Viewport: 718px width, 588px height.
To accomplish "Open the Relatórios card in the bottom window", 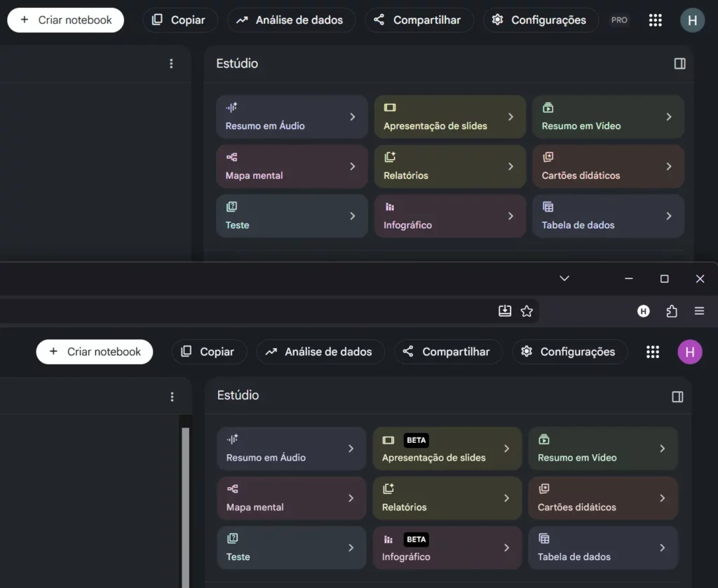I will 447,498.
